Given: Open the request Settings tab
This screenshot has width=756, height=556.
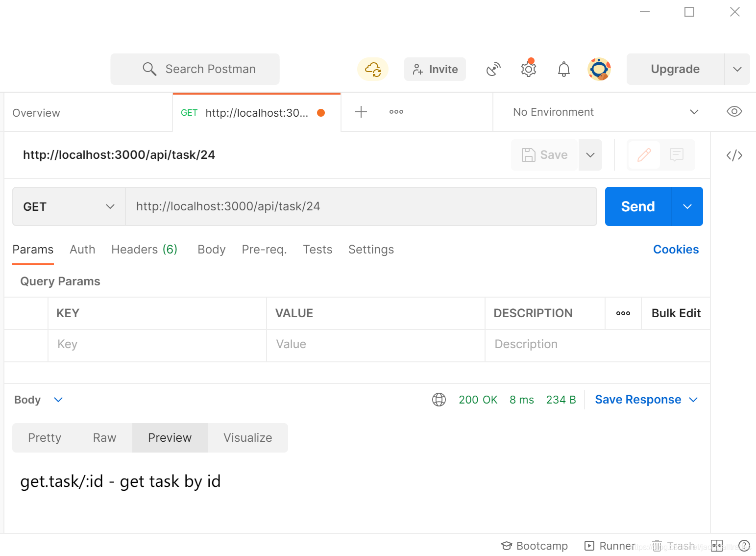Looking at the screenshot, I should 371,250.
